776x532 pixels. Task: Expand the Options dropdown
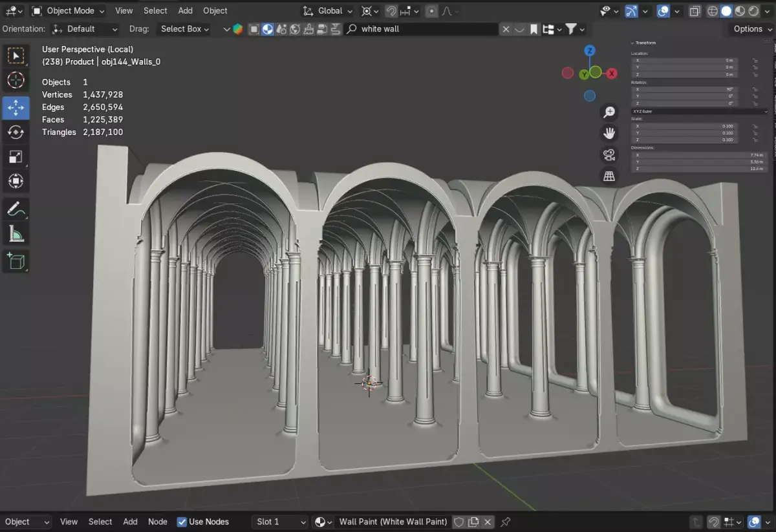(752, 29)
